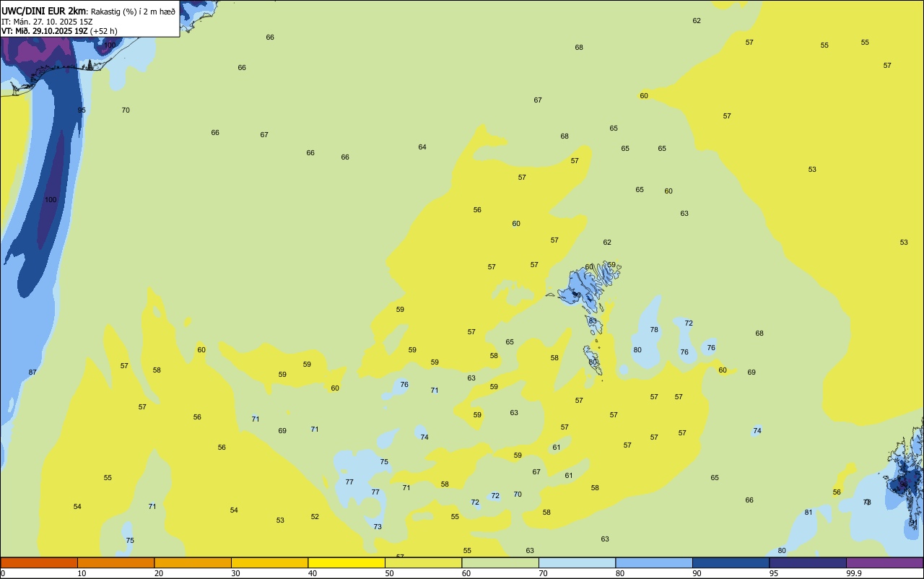Click the "0" tick label on color scale
Image resolution: width=924 pixels, height=579 pixels.
(3, 573)
